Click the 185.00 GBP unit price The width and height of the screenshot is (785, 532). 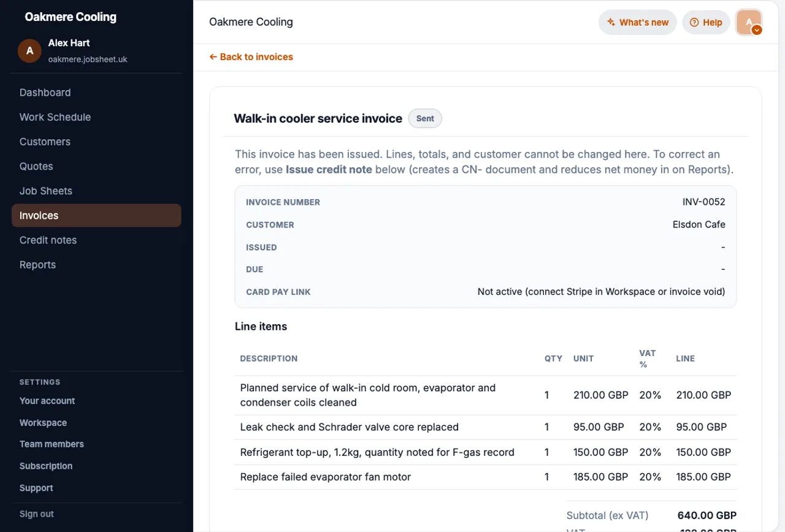click(600, 477)
